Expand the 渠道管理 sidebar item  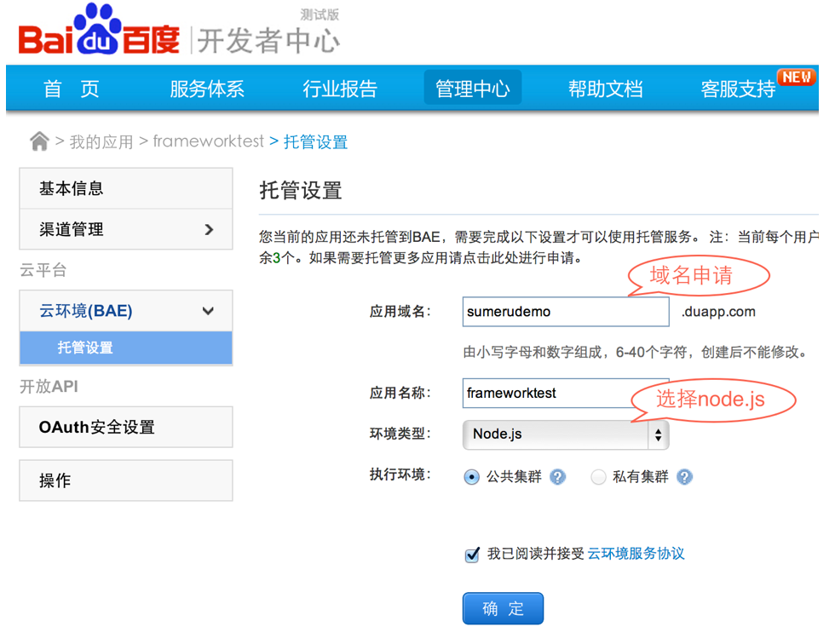tap(126, 229)
